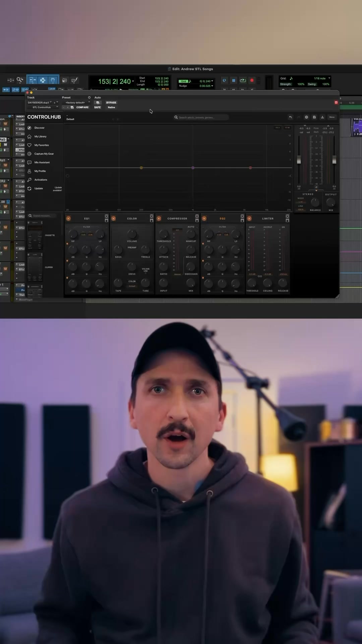Open Mix Assistant in sidebar
Screen dimensions: 362x644
42,162
